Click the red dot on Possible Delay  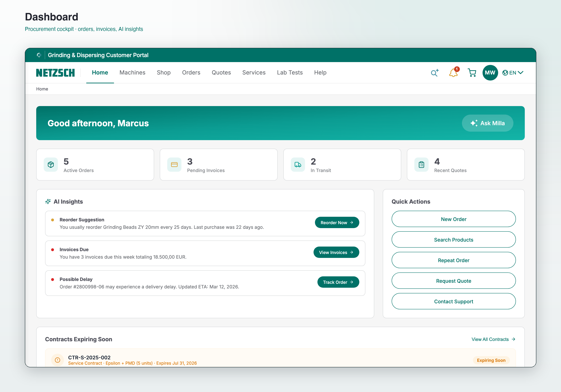52,280
